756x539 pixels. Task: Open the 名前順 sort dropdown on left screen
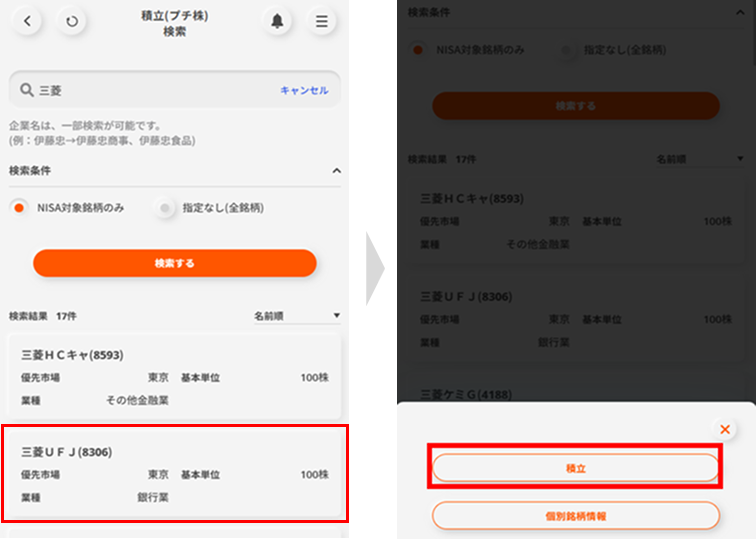coord(297,316)
